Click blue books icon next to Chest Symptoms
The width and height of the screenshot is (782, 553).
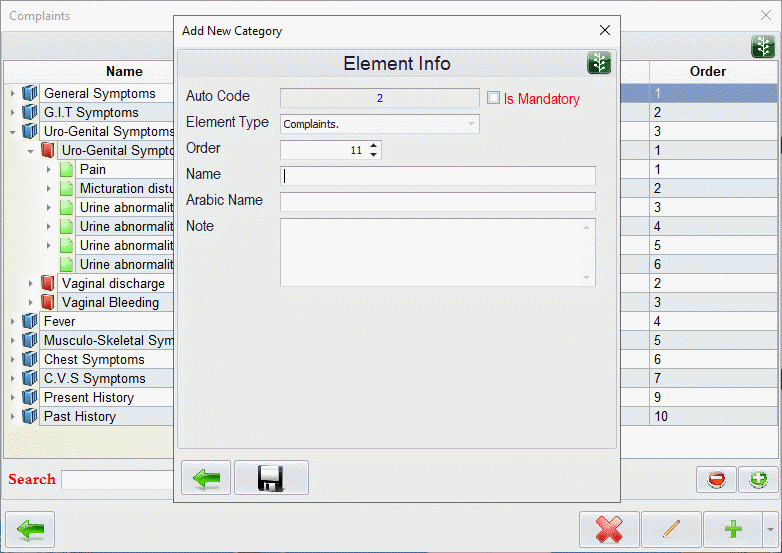(x=30, y=359)
